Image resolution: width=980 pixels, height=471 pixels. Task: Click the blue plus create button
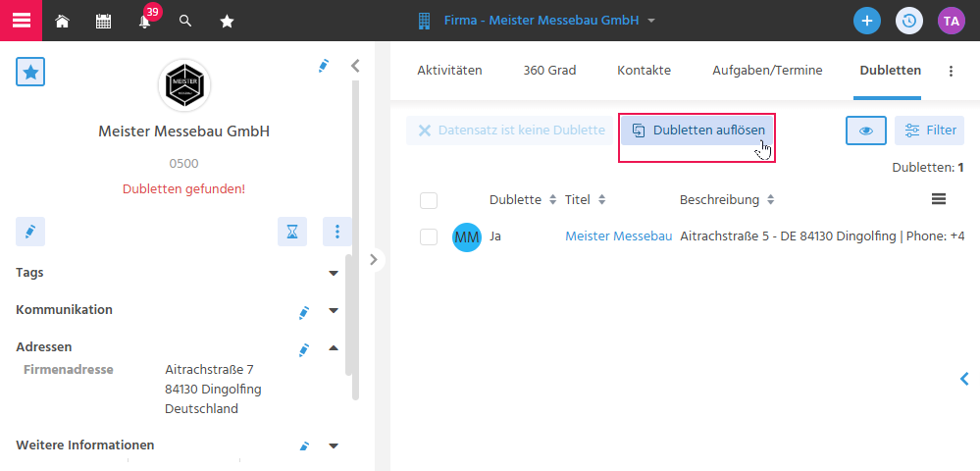pos(867,21)
